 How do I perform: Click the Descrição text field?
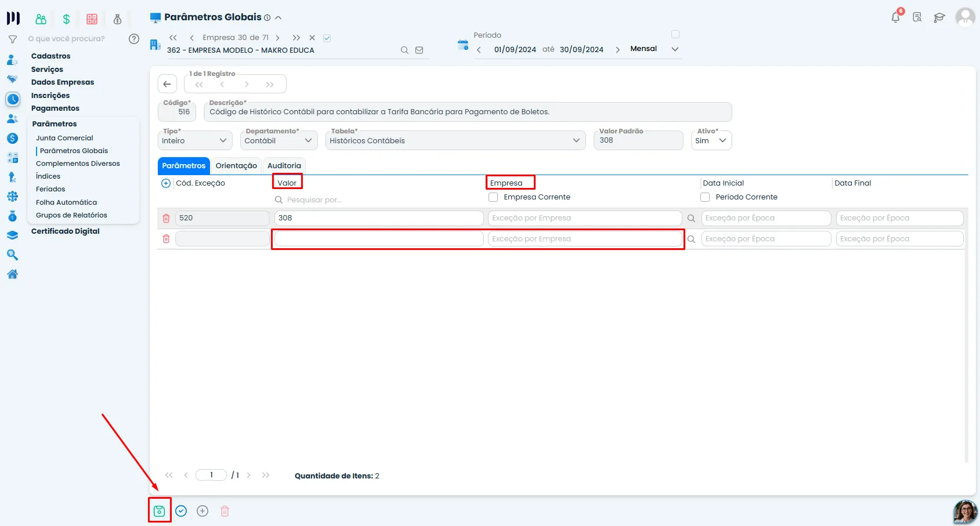tap(468, 112)
